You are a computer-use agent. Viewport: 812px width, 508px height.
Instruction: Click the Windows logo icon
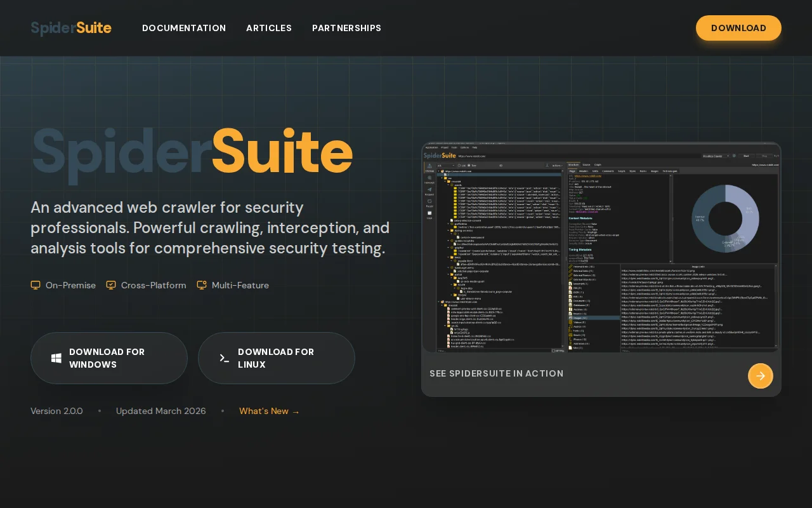56,358
